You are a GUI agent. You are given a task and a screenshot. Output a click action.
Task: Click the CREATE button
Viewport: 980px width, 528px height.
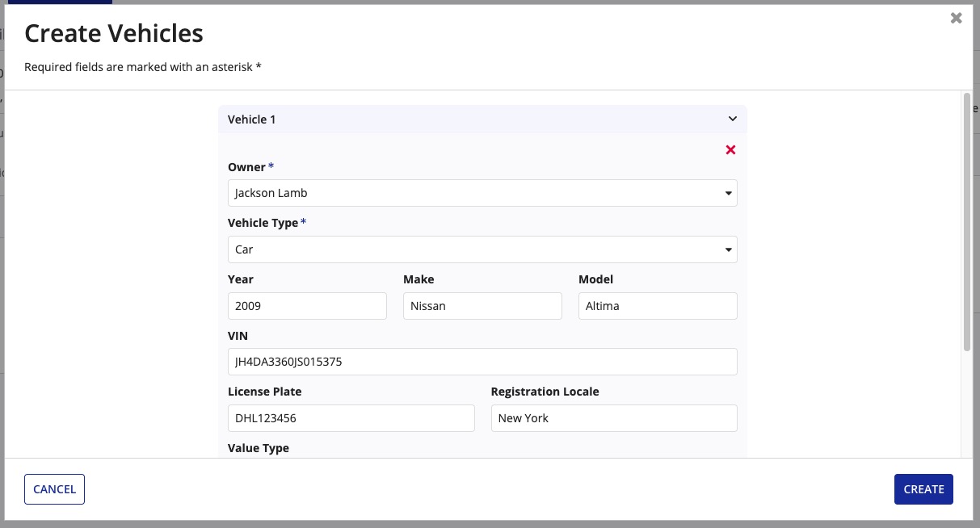(923, 489)
